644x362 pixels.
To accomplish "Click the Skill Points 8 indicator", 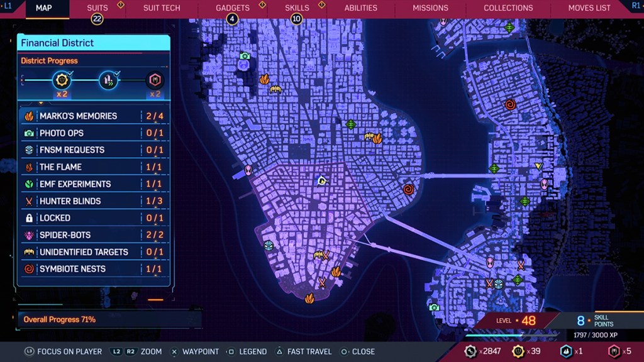I will (595, 321).
